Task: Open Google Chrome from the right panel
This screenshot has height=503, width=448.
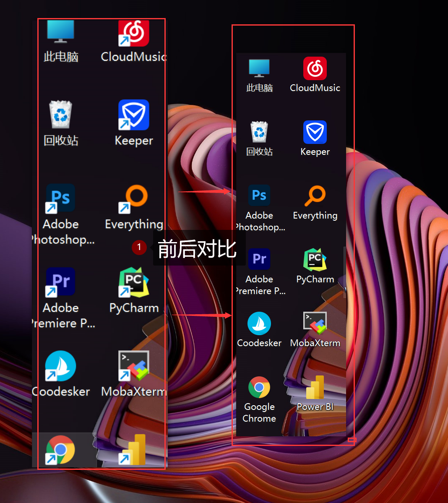Action: 259,387
